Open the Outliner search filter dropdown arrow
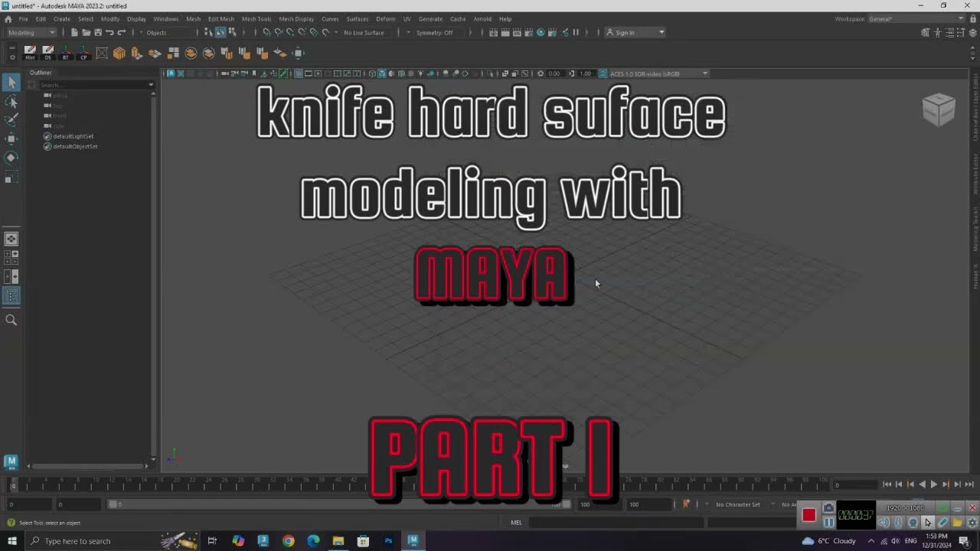 click(x=151, y=85)
